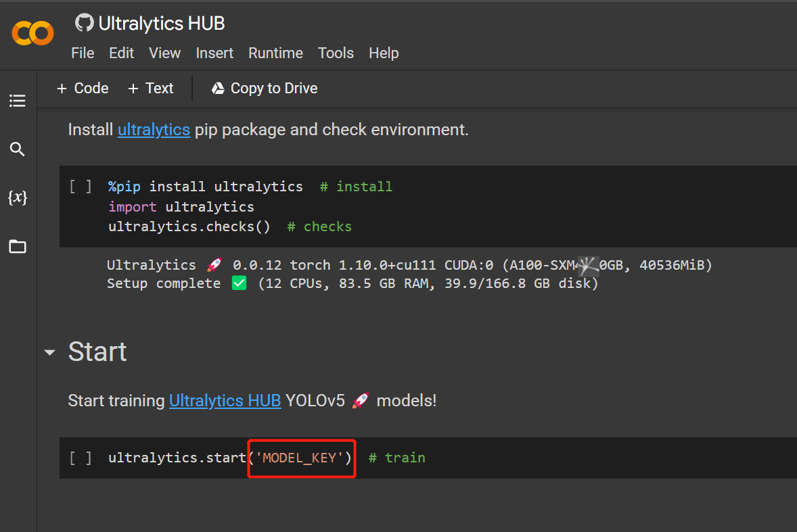
Task: Open the variables {x} sidebar icon
Action: [18, 197]
